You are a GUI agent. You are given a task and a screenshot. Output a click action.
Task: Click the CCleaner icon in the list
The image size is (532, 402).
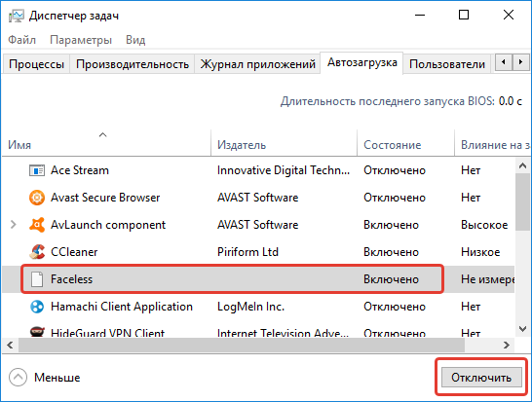pos(37,252)
